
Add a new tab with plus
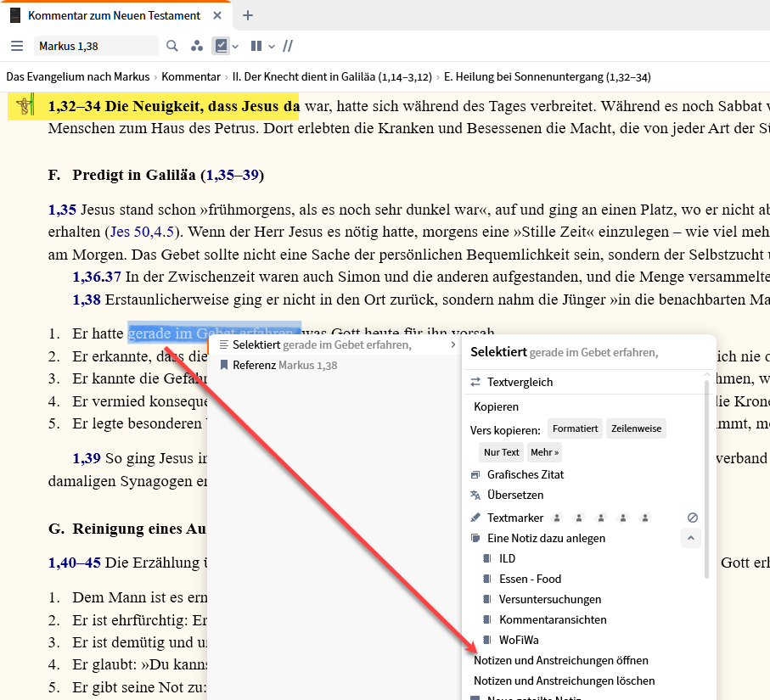coord(248,16)
